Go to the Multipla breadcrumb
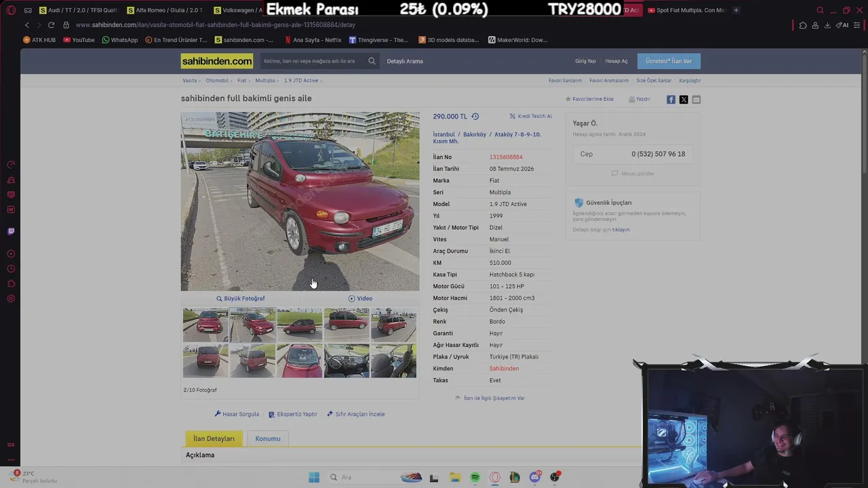The width and height of the screenshot is (868, 488). 265,81
